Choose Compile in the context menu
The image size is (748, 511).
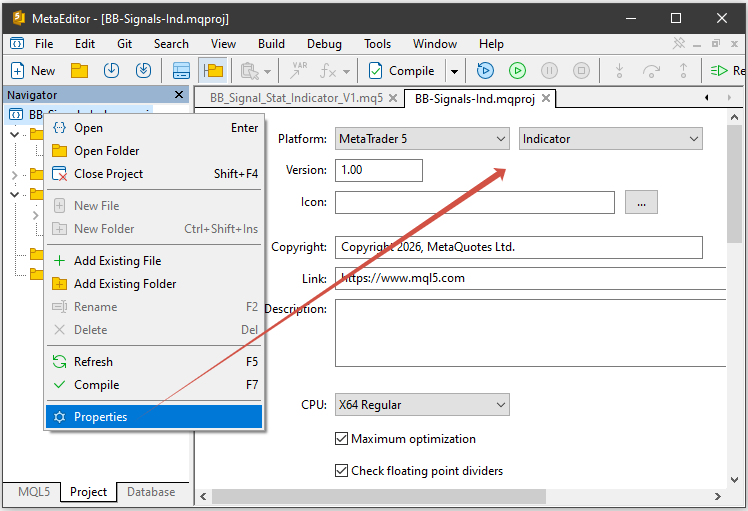point(154,385)
